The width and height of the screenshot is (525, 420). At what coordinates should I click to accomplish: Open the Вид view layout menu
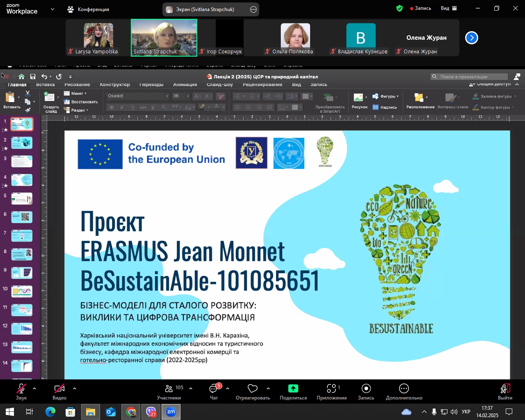pyautogui.click(x=449, y=8)
